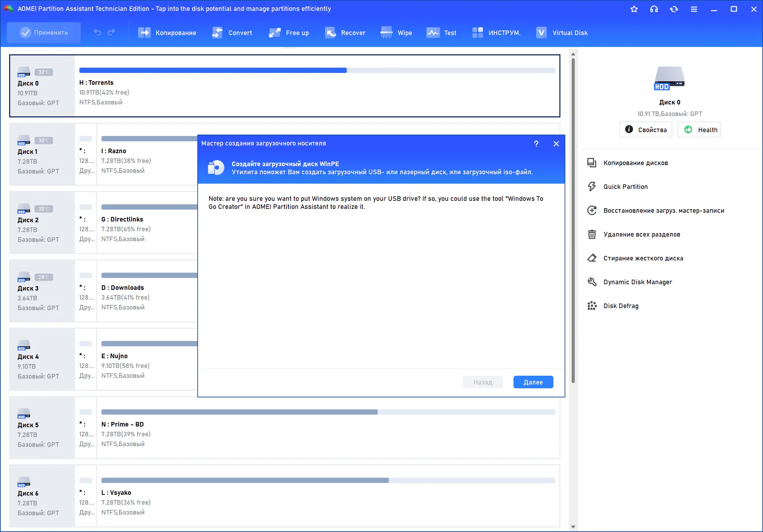Screen dimensions: 763x532
Task: Open the Virtual Disk tool
Action: point(561,33)
